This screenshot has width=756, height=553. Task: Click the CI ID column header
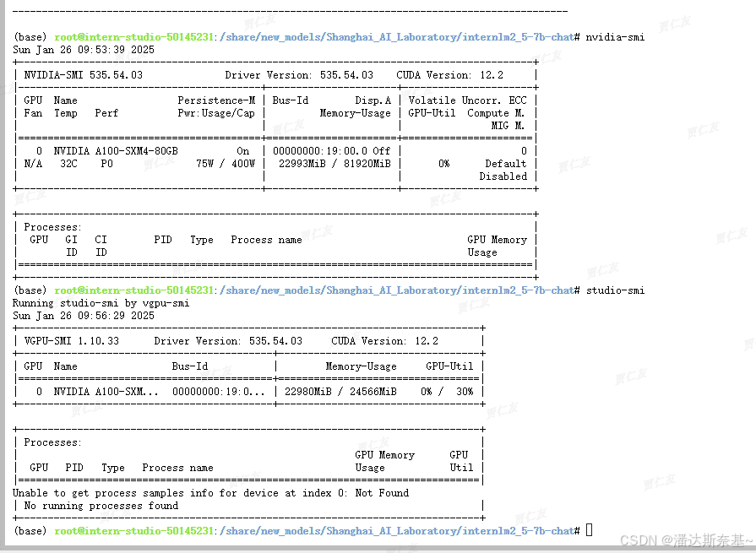[x=101, y=246]
